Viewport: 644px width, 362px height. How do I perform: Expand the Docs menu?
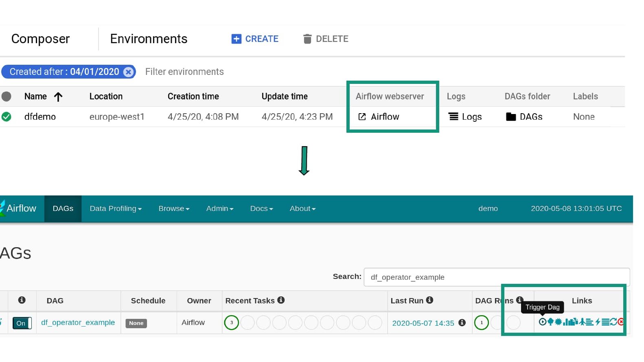point(262,208)
